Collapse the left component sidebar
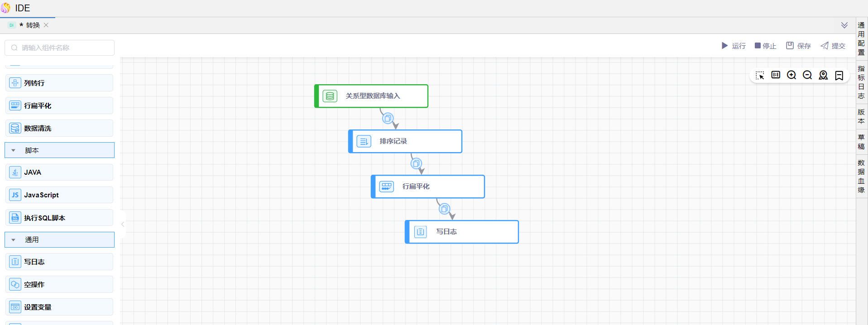Screen dimensions: 868x325 pyautogui.click(x=123, y=224)
